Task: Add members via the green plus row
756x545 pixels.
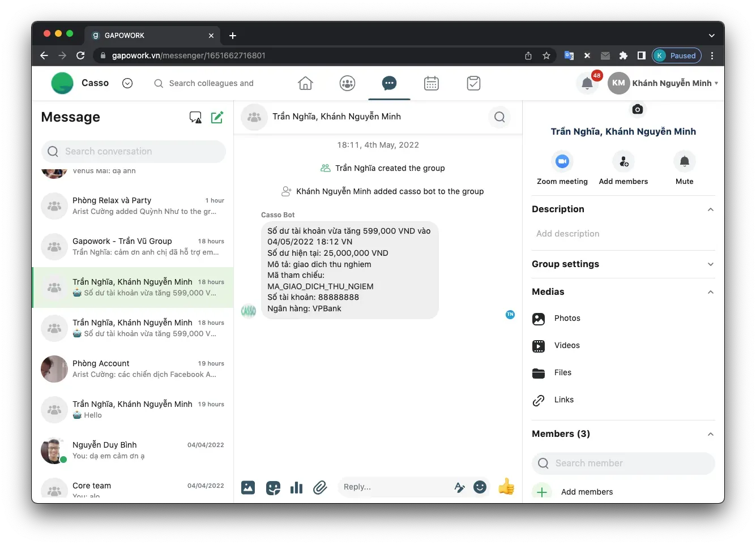Action: (623, 491)
